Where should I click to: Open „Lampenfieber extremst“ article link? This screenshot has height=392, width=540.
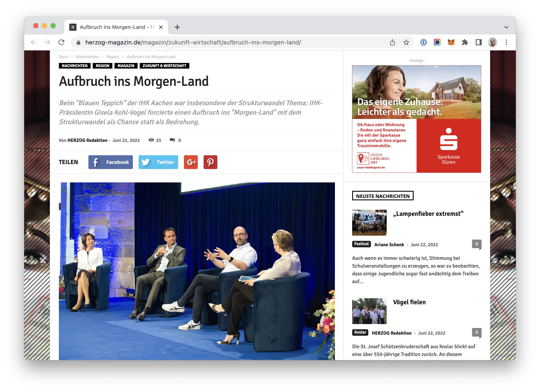click(428, 214)
